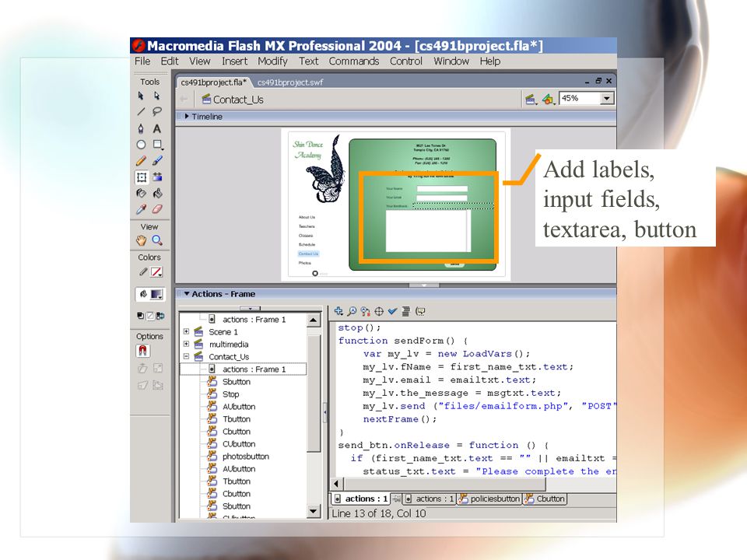Open the Edit menu
The image size is (747, 560).
tap(170, 61)
